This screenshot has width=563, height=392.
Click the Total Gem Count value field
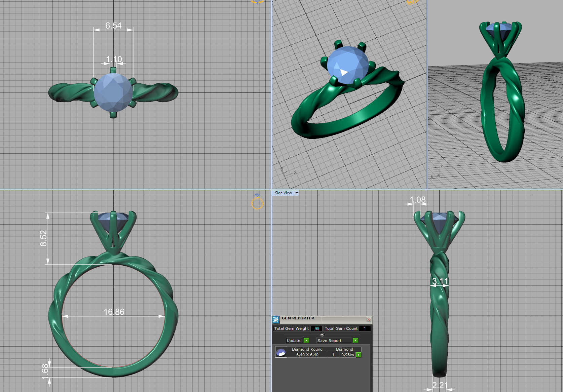(x=365, y=328)
